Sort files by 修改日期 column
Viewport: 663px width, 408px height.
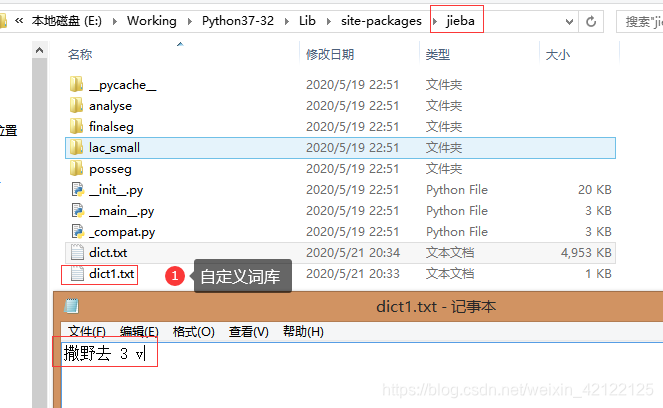[330, 55]
